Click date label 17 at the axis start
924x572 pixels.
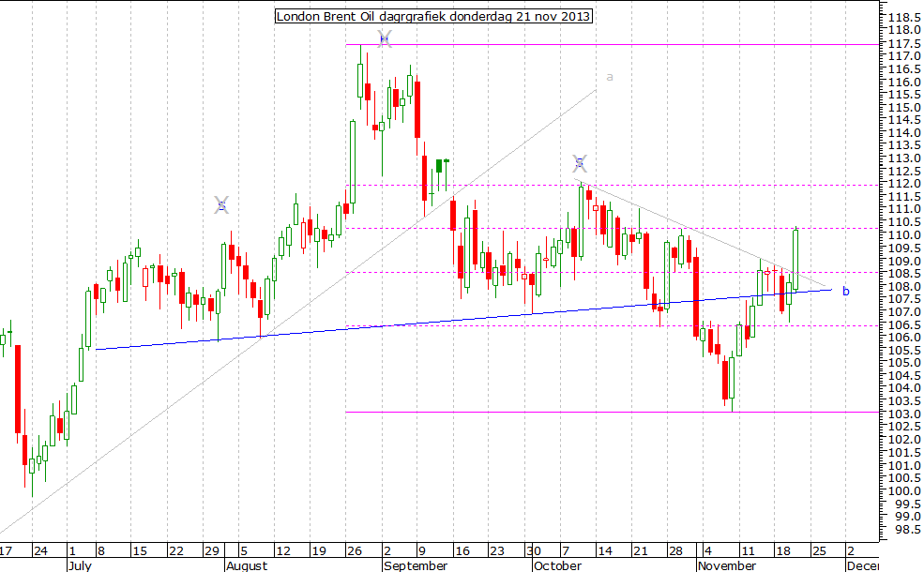click(6, 551)
